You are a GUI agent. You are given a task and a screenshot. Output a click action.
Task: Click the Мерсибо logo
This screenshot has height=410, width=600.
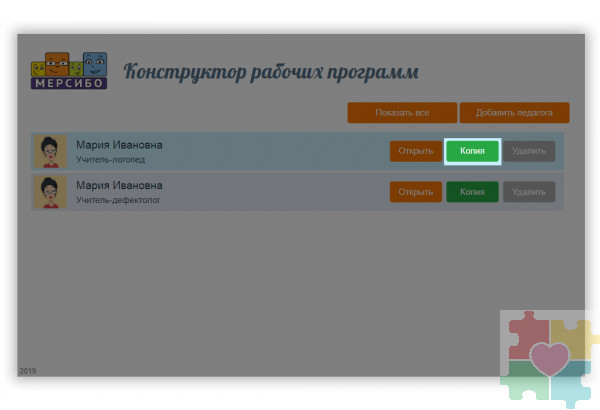69,72
